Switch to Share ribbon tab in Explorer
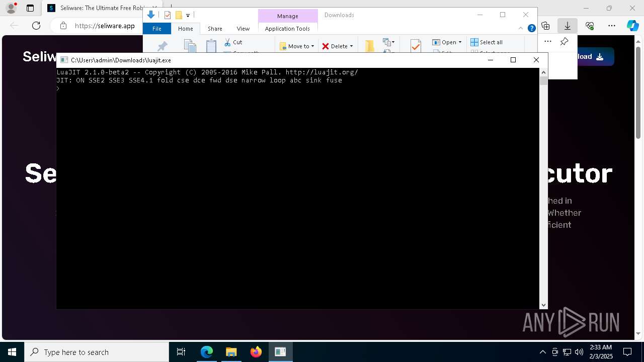 click(215, 29)
